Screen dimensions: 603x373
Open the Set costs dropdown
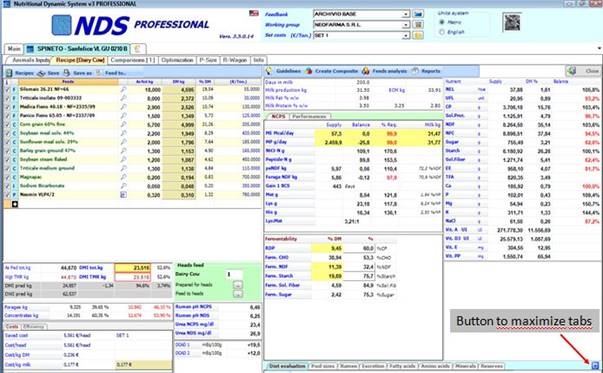[x=406, y=36]
